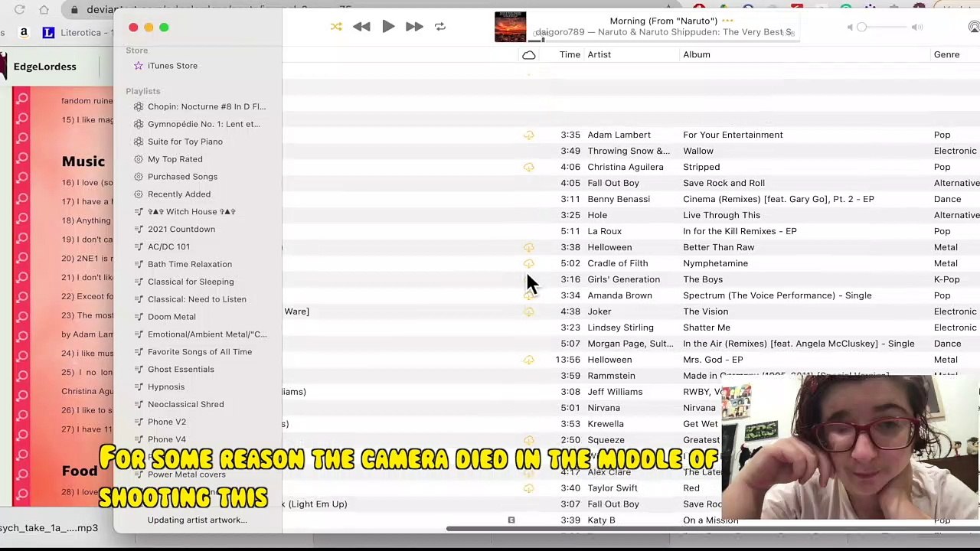Open the AC/DC 101 playlist
Viewport: 980px width, 551px height.
point(168,247)
